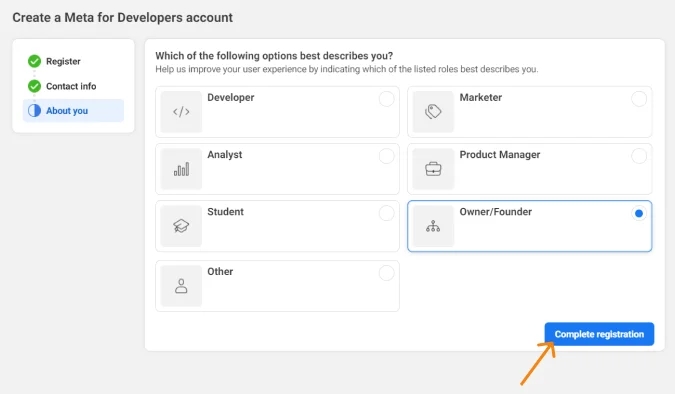Select the Developer radio button
The height and width of the screenshot is (394, 675).
(386, 99)
